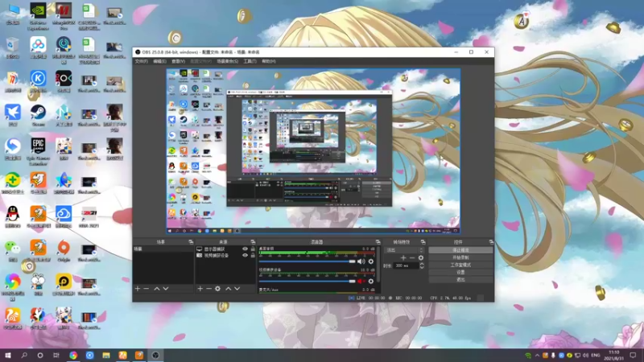Open Settings from the Controls panel
The image size is (644, 362).
pos(460,272)
